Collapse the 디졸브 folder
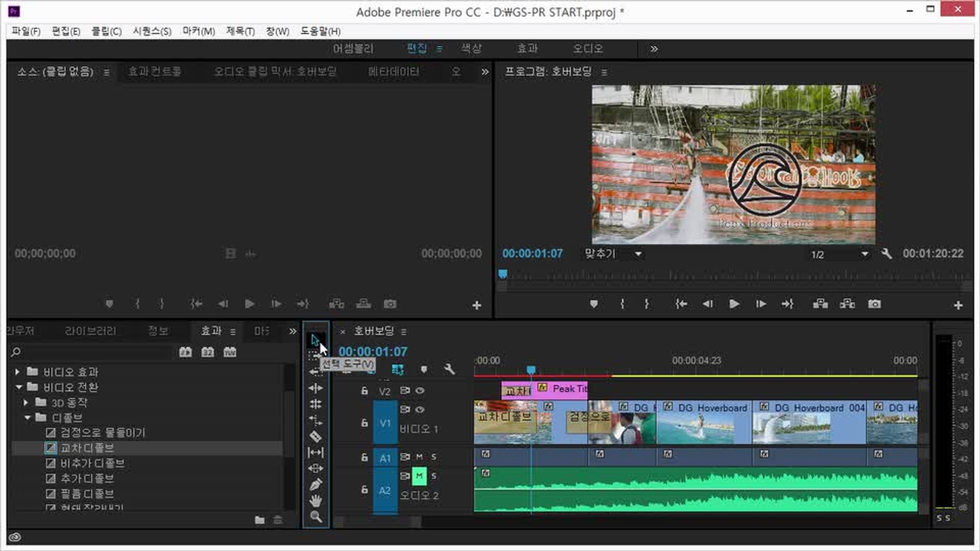The image size is (980, 551). (28, 418)
